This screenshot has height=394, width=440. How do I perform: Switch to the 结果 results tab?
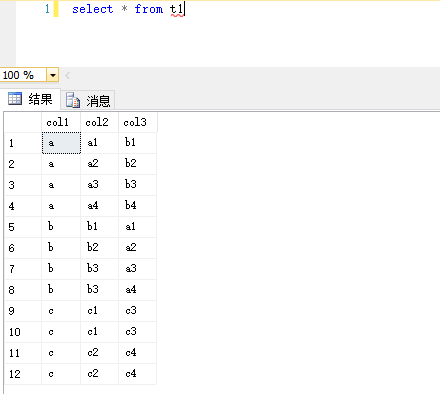click(30, 99)
